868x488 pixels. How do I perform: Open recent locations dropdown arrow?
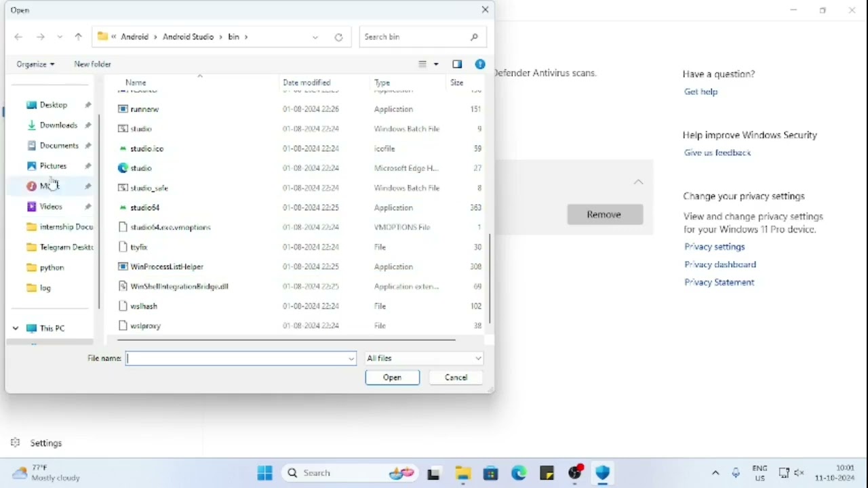(x=60, y=37)
